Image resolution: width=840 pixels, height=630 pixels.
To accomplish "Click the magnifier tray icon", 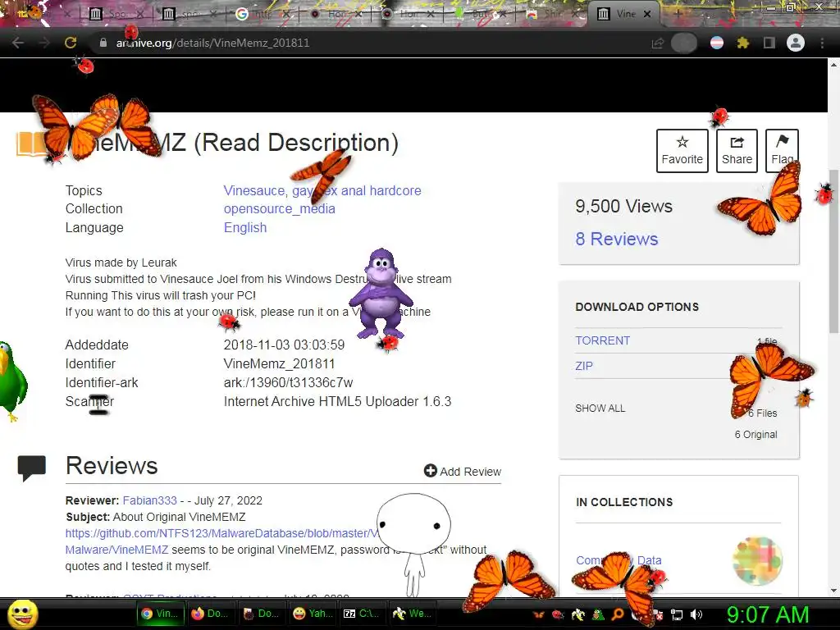I will [x=618, y=614].
